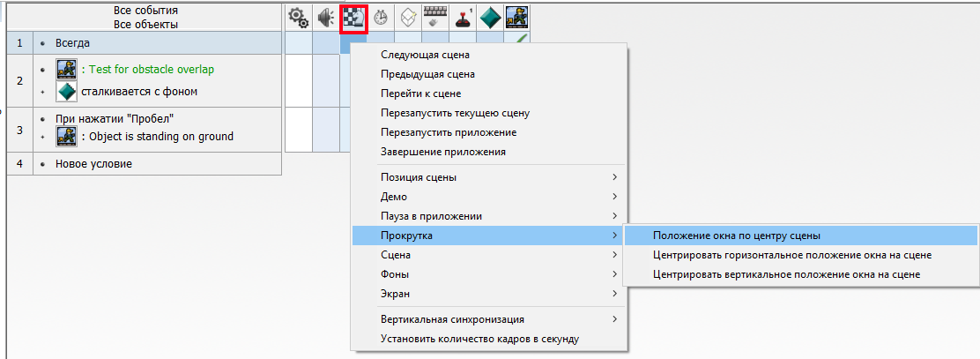Click the platform movement object column icon
This screenshot has height=359, width=980.
(517, 18)
